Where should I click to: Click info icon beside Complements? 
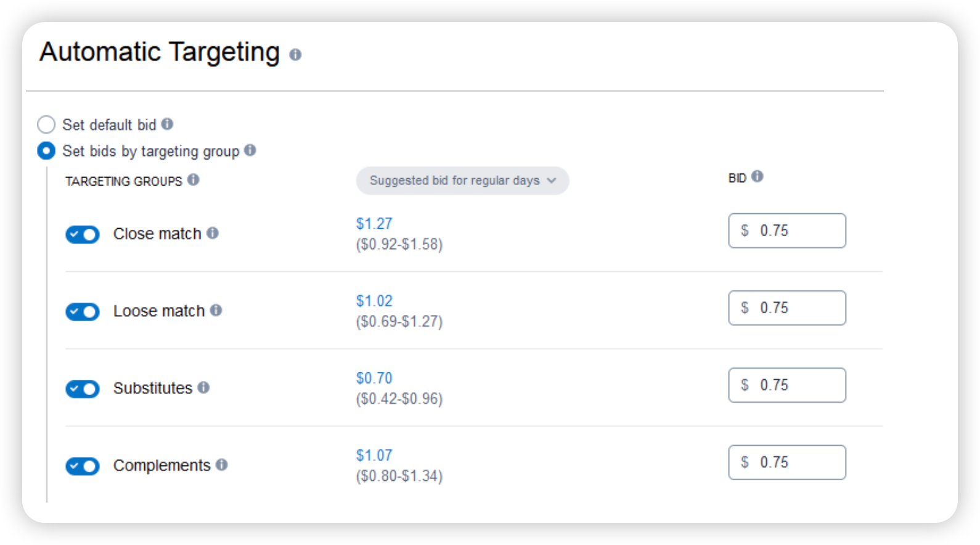point(222,464)
